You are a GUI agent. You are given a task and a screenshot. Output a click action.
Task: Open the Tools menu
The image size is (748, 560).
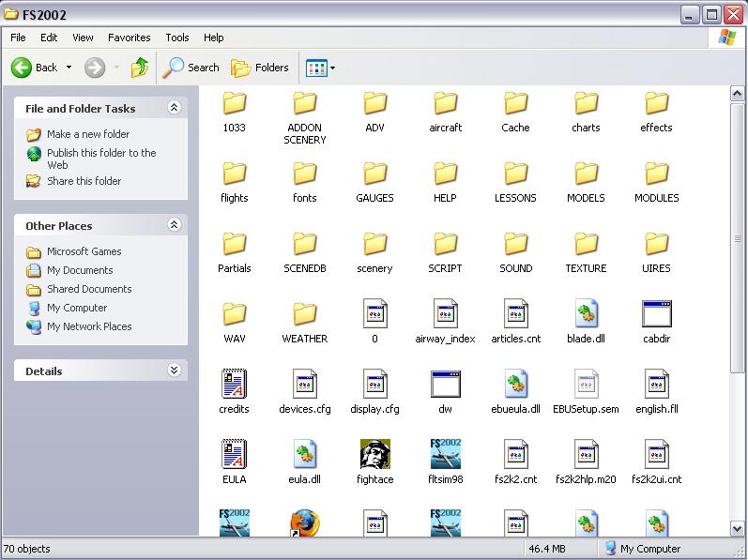[177, 38]
